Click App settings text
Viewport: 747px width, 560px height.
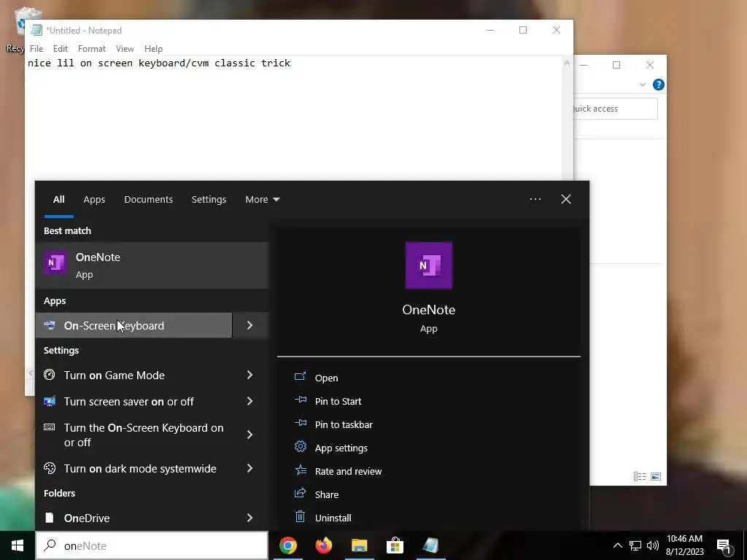pyautogui.click(x=341, y=448)
